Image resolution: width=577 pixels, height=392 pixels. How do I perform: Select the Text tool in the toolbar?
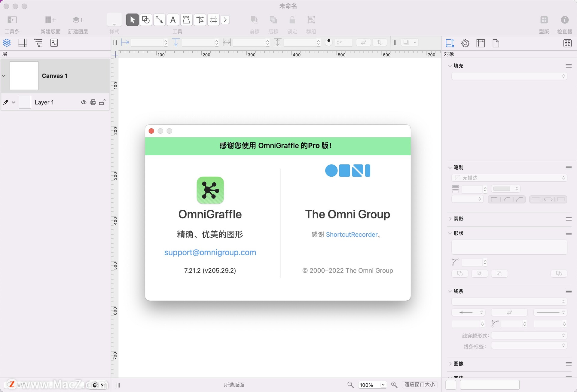pos(173,20)
